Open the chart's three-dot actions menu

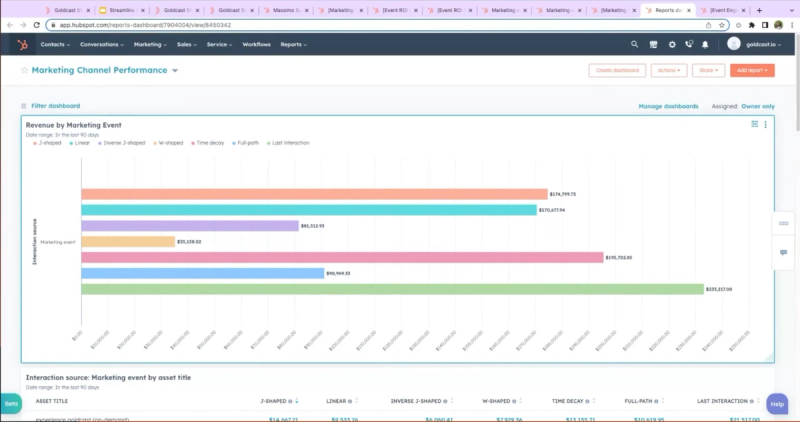[x=766, y=125]
